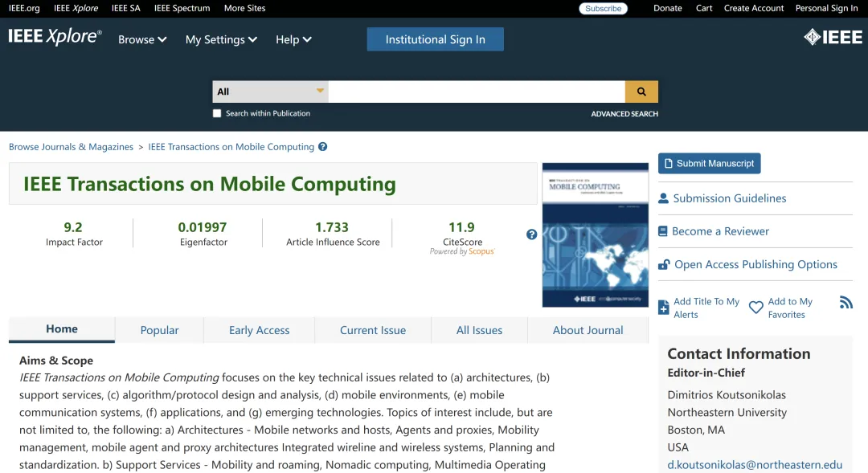
Task: Open the Become a Reviewer link
Action: point(720,231)
